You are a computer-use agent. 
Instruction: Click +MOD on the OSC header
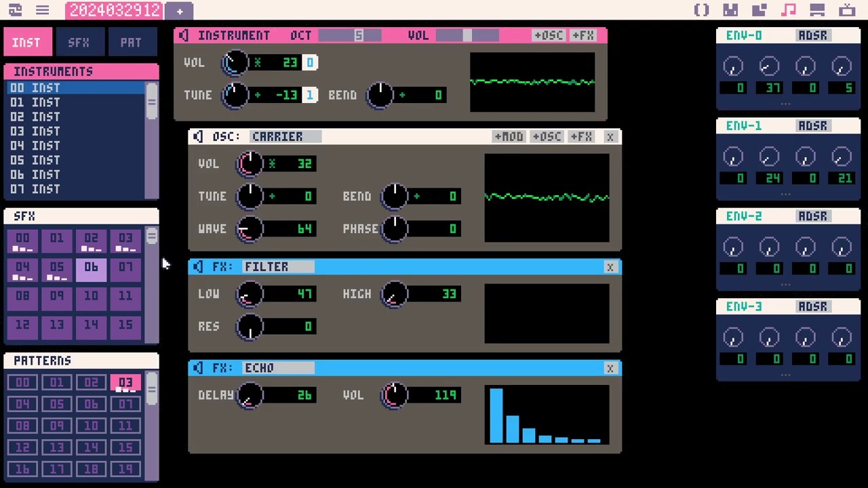(x=509, y=136)
